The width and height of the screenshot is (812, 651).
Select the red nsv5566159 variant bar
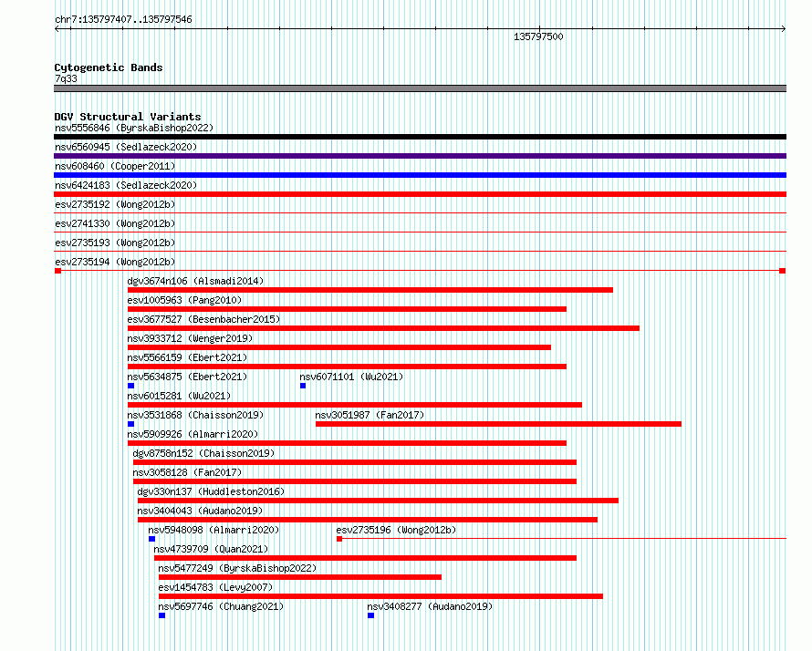(347, 367)
